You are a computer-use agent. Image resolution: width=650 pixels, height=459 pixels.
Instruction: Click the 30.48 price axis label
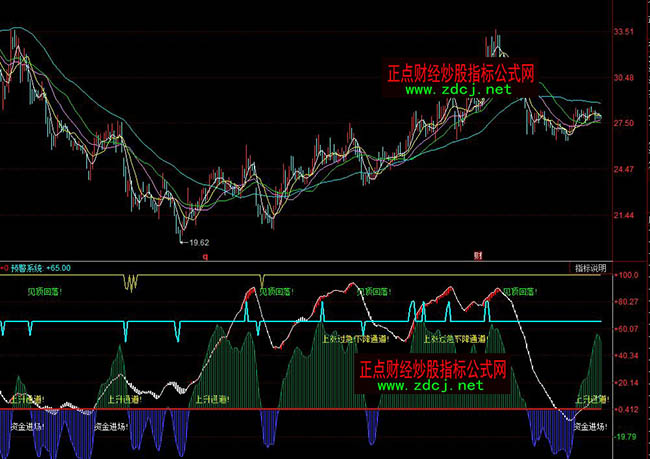pyautogui.click(x=625, y=78)
